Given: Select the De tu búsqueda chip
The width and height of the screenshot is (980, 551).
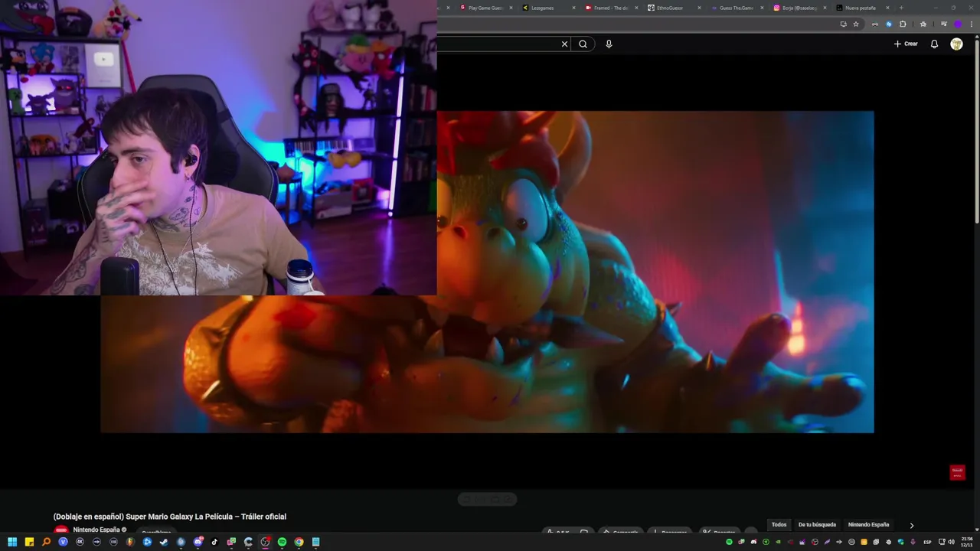Looking at the screenshot, I should (x=817, y=525).
